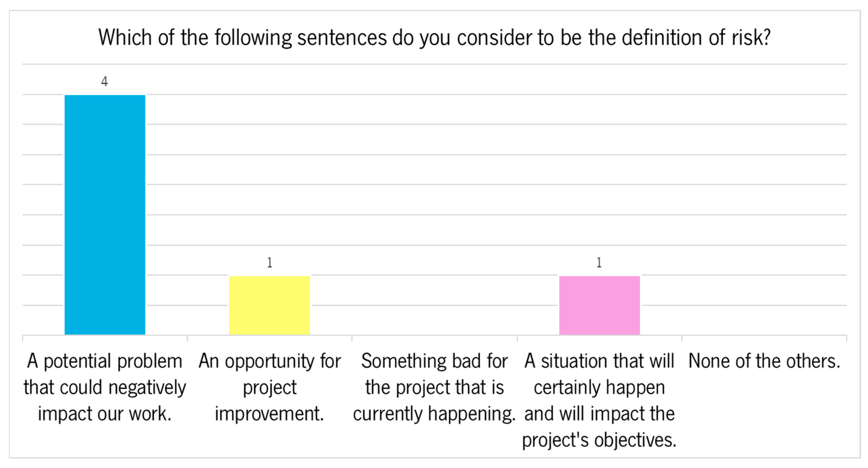
Task: Click the word "improvement." in the axis label
Action: pos(269,413)
